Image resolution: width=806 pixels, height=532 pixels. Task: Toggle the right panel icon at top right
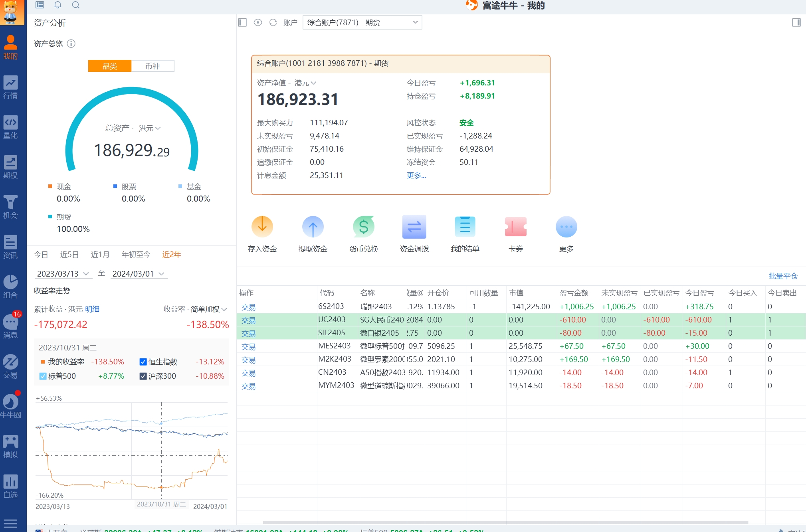[x=796, y=22]
